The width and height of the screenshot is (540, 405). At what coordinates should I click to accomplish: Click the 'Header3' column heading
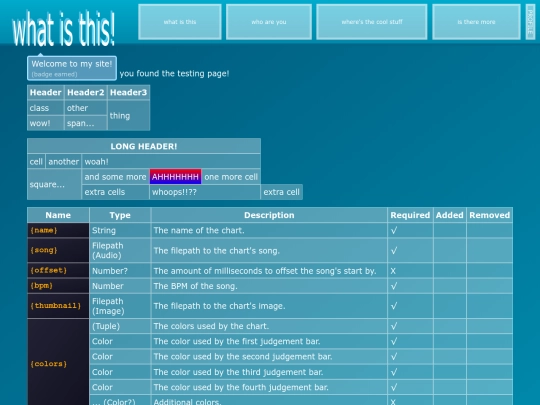[x=128, y=92]
